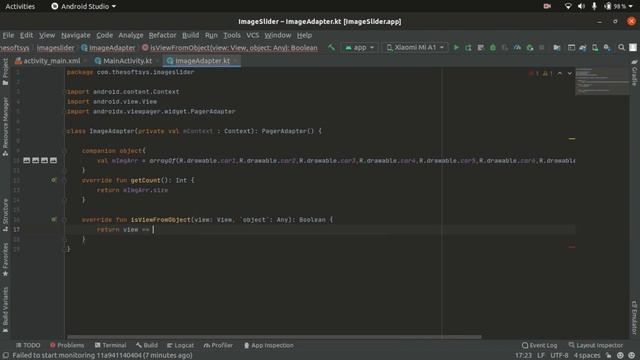Click the override gutter icon beside getCount
The height and width of the screenshot is (360, 640).
[54, 180]
